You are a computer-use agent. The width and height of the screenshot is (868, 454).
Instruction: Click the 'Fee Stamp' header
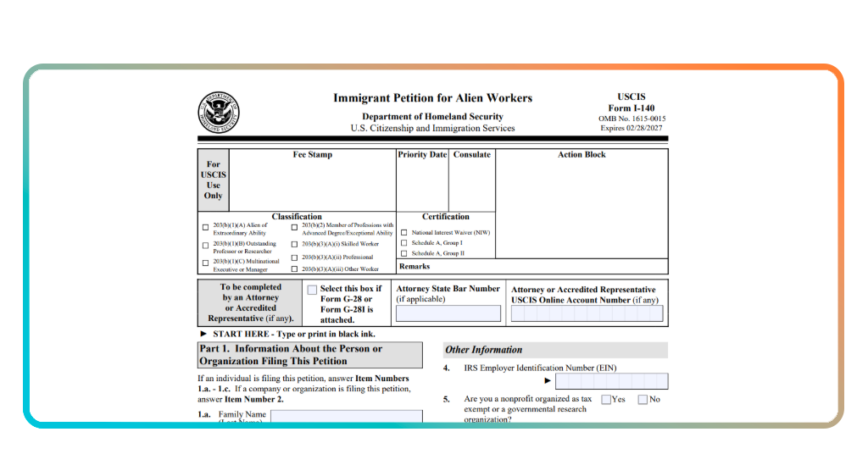coord(313,155)
